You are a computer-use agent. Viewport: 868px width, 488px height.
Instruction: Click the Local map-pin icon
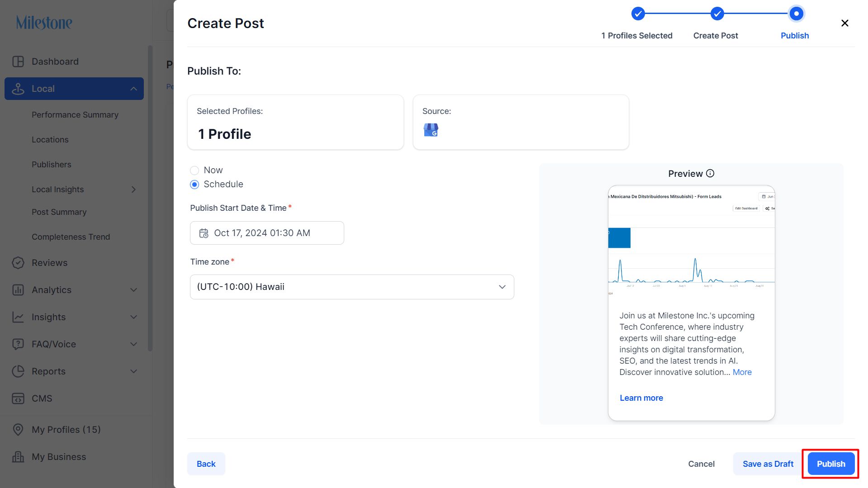[18, 89]
